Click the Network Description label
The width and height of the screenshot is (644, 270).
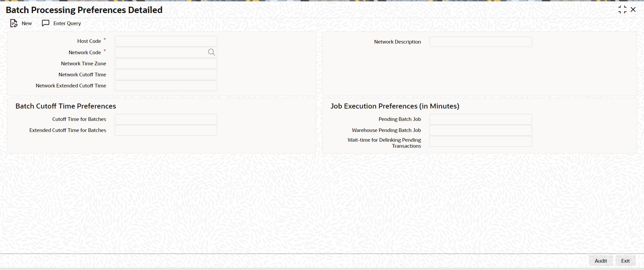[x=397, y=42]
